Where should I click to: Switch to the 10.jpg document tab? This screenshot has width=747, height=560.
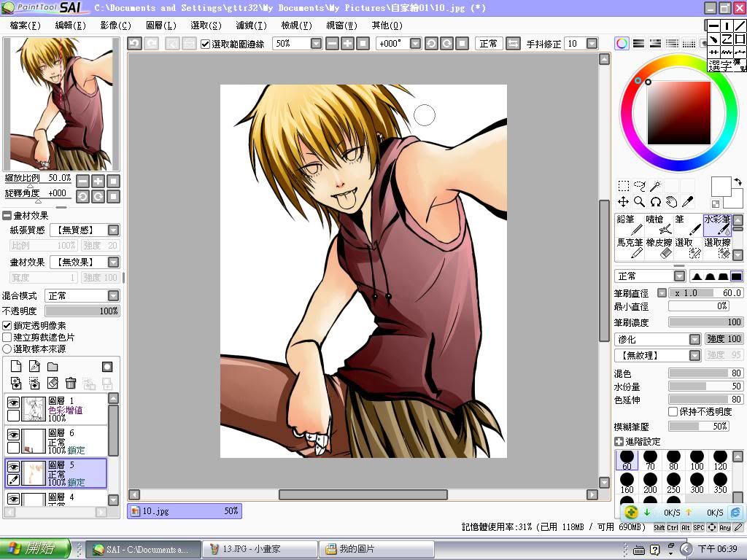(x=185, y=511)
